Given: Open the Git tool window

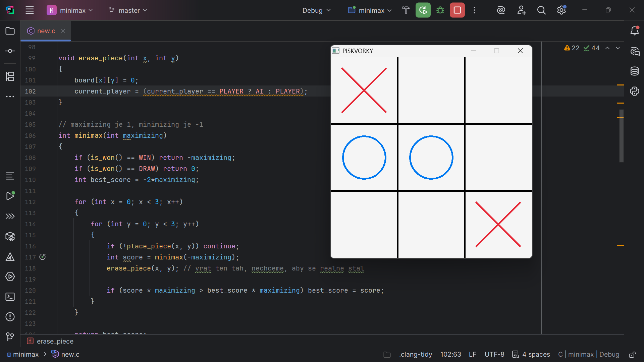Looking at the screenshot, I should pyautogui.click(x=10, y=337).
